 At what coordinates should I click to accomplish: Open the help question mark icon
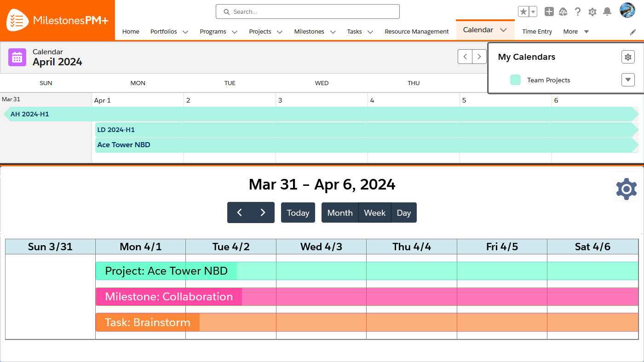click(578, 11)
